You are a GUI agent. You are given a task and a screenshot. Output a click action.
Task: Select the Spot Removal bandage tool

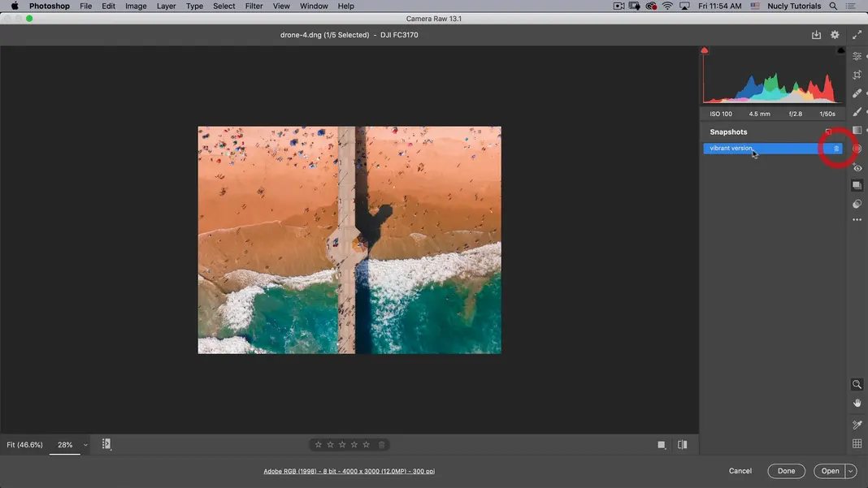click(857, 93)
